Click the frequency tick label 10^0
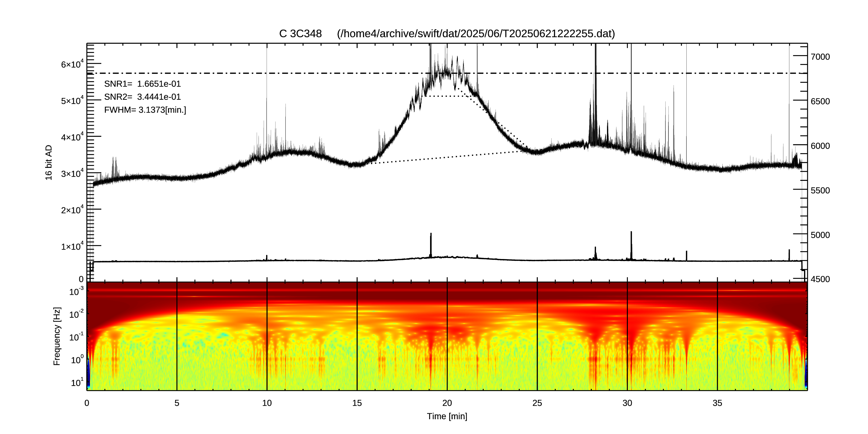Viewport: 868px width, 434px height. tap(77, 360)
